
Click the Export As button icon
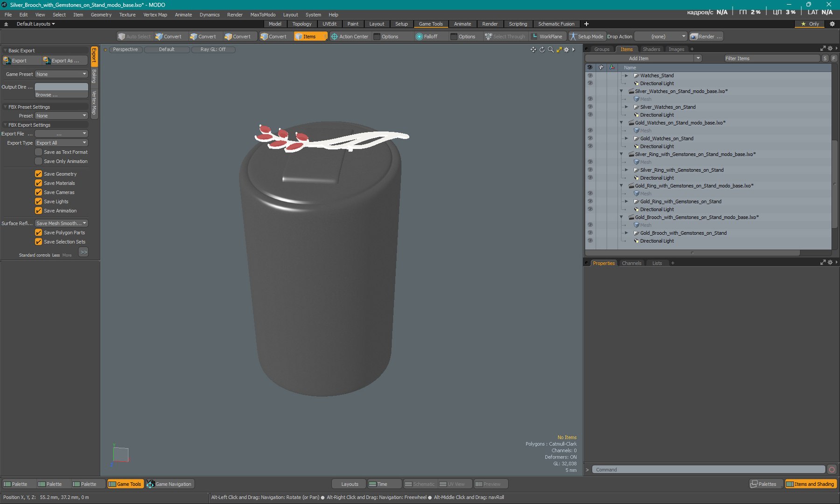[47, 61]
